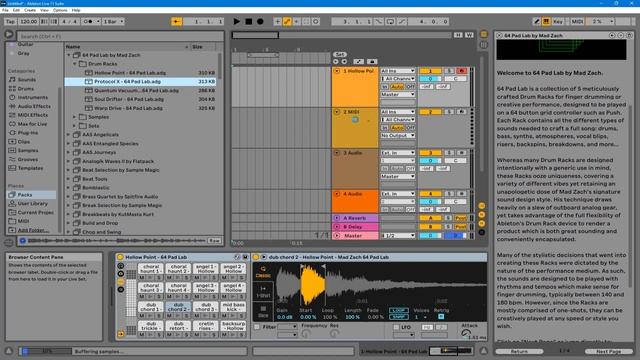Screen dimensions: 640x360
Task: Open the Create menu
Action: [x=30, y=10]
